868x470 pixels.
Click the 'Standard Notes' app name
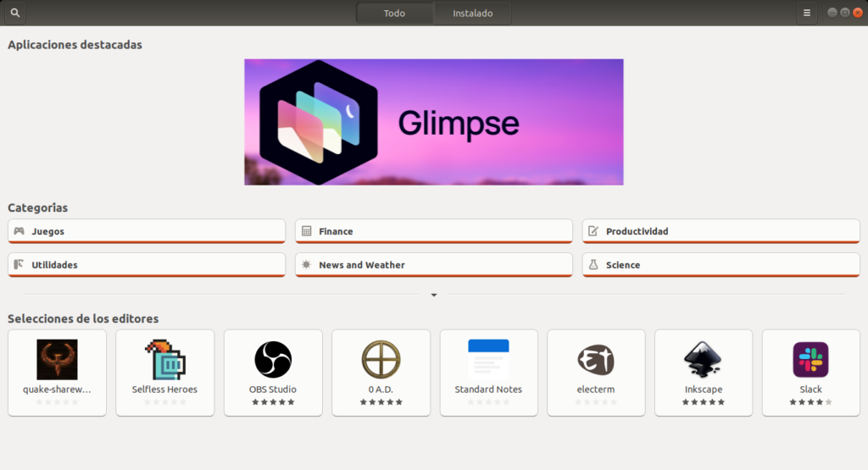pyautogui.click(x=488, y=390)
